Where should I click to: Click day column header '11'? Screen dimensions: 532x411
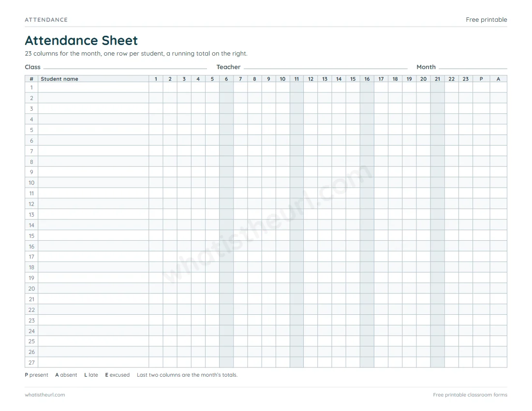click(x=296, y=79)
